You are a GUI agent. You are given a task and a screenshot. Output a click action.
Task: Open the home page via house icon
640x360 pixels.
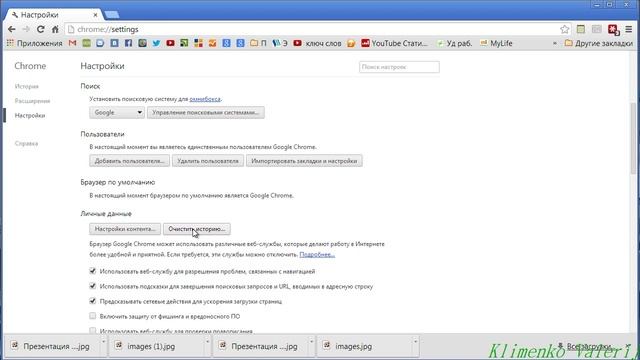point(55,29)
